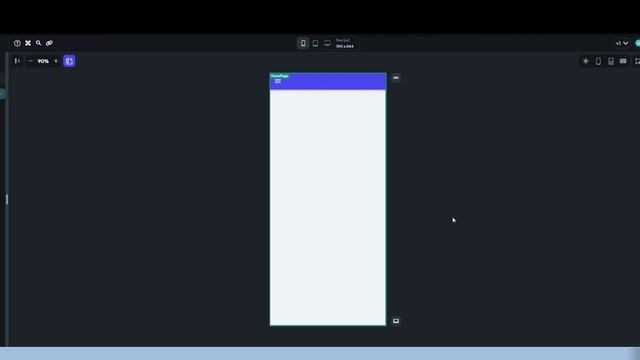Open the project search magnifier
Image resolution: width=640 pixels, height=360 pixels.
point(38,43)
